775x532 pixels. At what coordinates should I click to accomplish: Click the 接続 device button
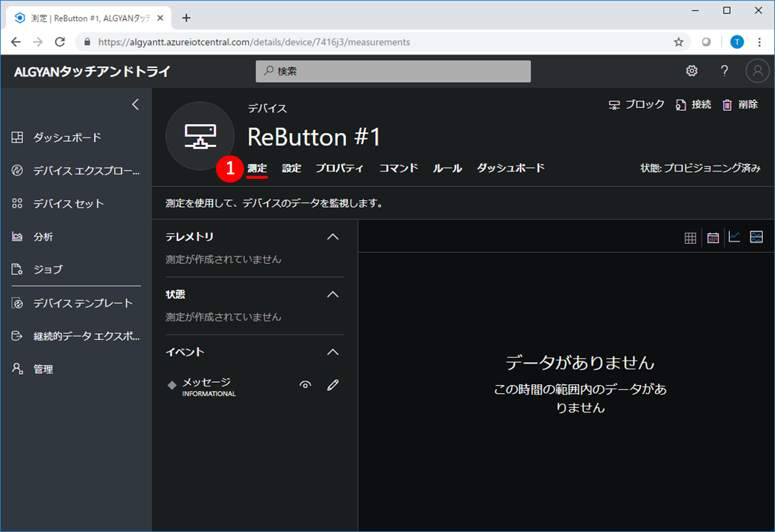[694, 105]
